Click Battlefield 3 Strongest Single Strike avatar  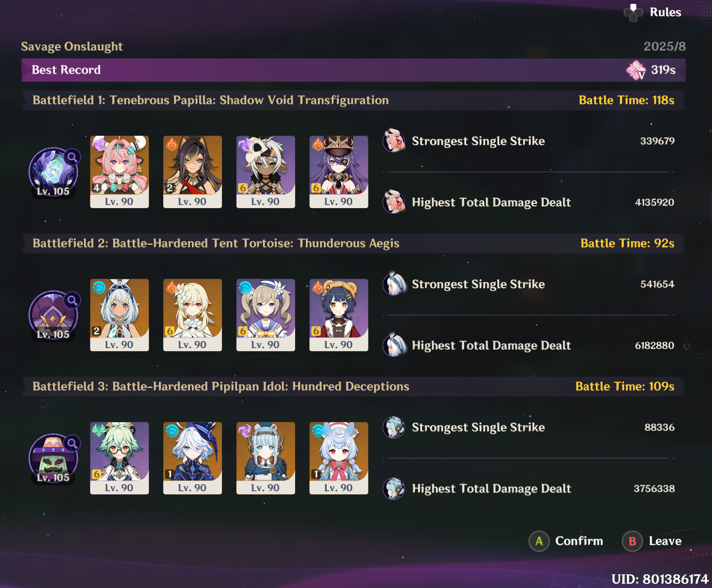394,427
